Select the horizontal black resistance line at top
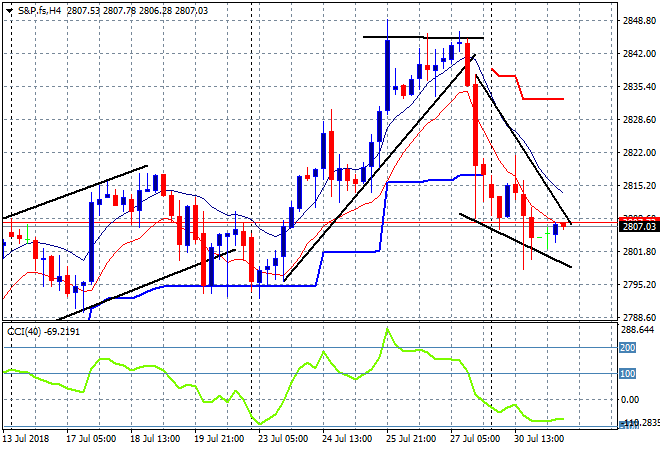 tap(423, 37)
